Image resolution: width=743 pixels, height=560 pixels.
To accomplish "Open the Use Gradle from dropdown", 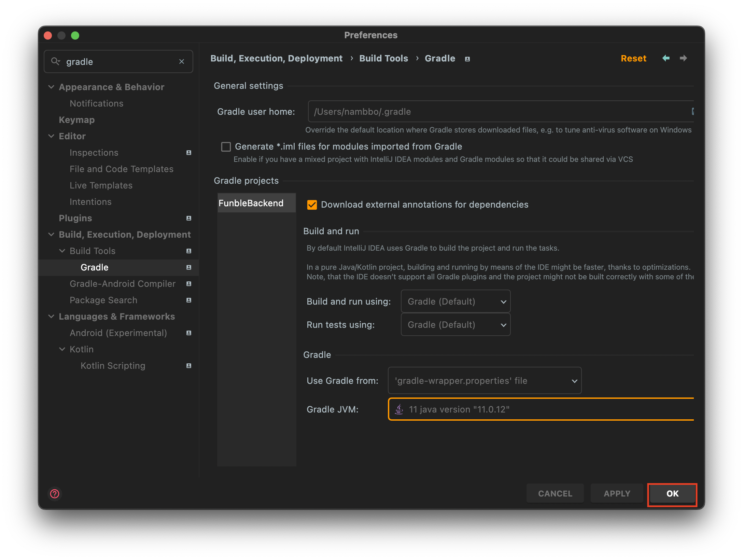I will [484, 381].
